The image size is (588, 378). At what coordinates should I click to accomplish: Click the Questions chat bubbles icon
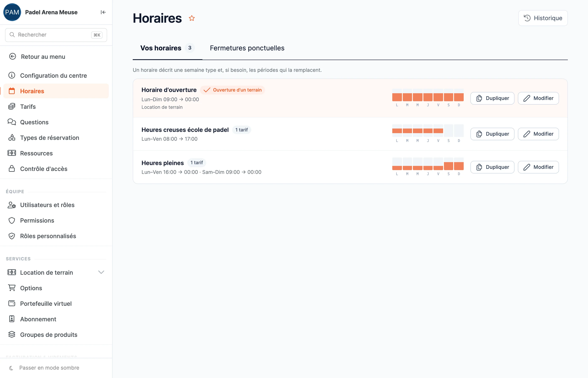(12, 122)
